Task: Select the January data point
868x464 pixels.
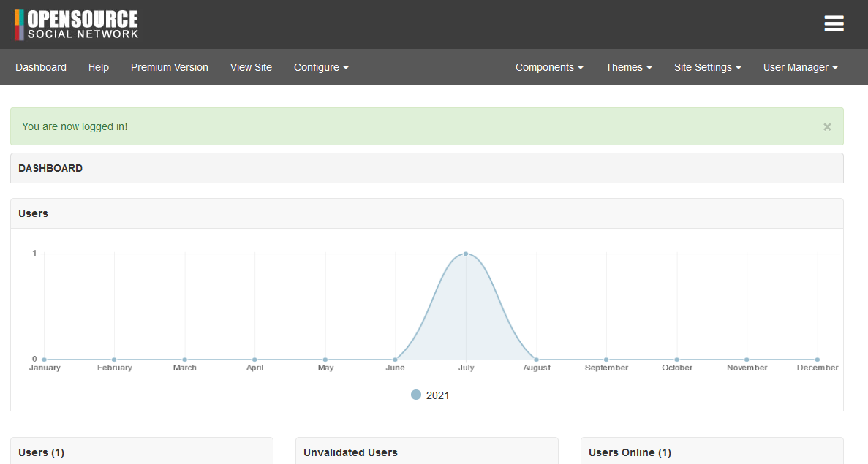Action: pos(45,360)
